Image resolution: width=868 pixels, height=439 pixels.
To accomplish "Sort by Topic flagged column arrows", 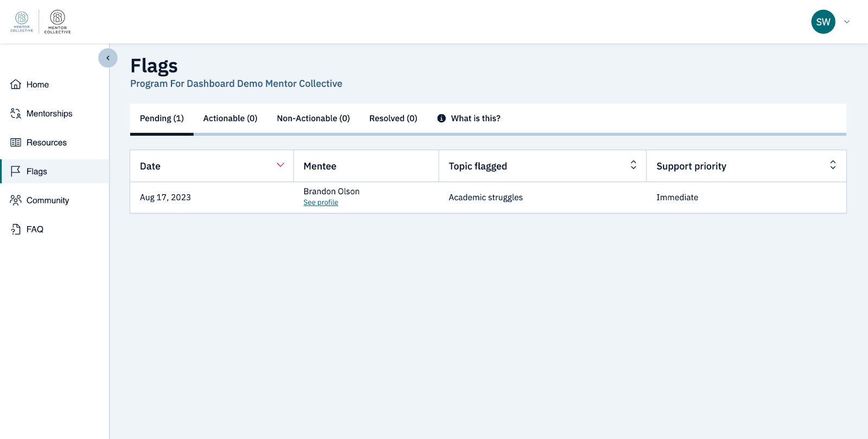I will [x=633, y=165].
